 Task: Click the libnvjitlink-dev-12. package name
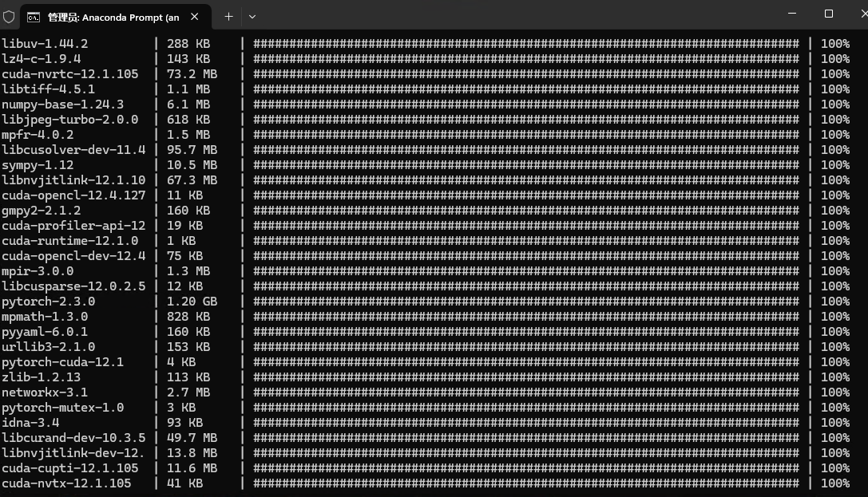click(x=73, y=453)
